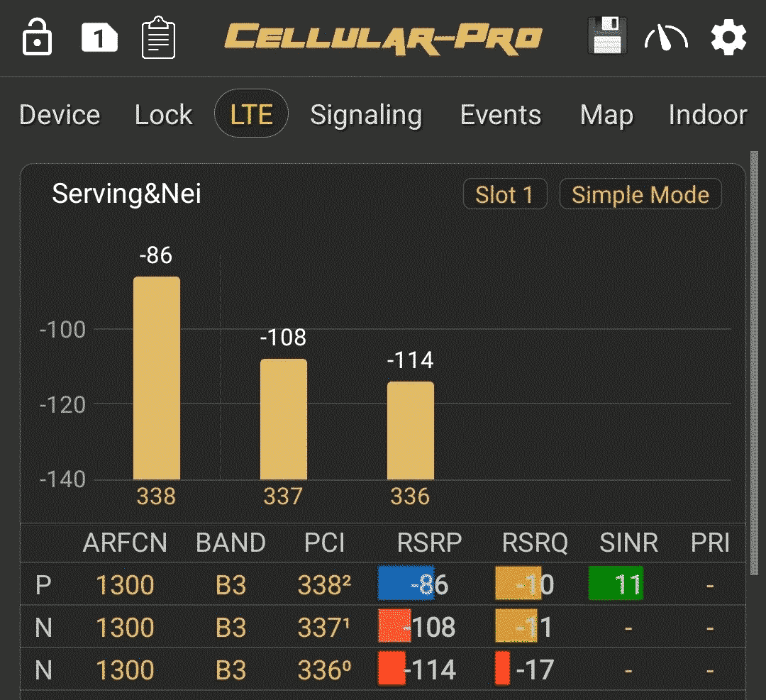This screenshot has width=766, height=700.
Task: Tap the ARFCN column header
Action: click(x=125, y=543)
